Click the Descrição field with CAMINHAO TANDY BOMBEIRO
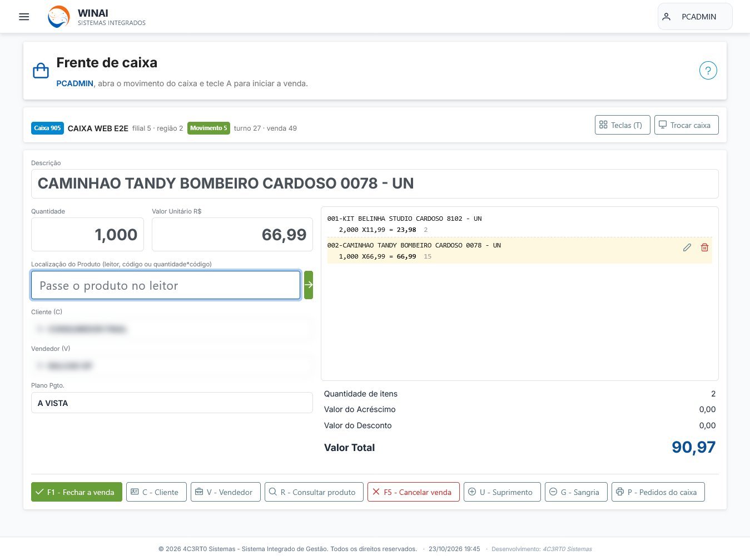 click(x=375, y=184)
